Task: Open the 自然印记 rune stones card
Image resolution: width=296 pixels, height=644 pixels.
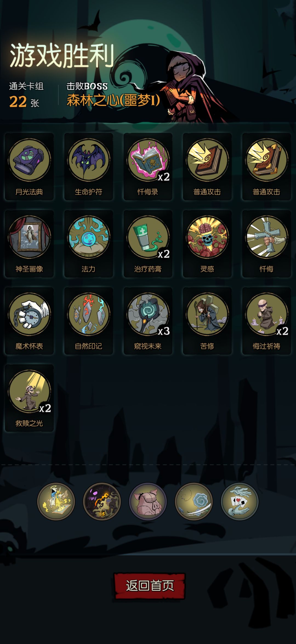Action: pos(89,321)
